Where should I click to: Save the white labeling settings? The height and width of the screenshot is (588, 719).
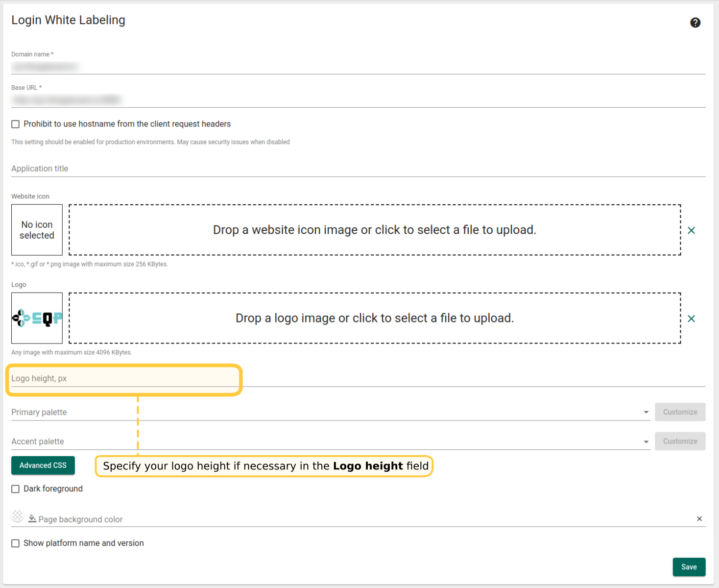click(689, 567)
